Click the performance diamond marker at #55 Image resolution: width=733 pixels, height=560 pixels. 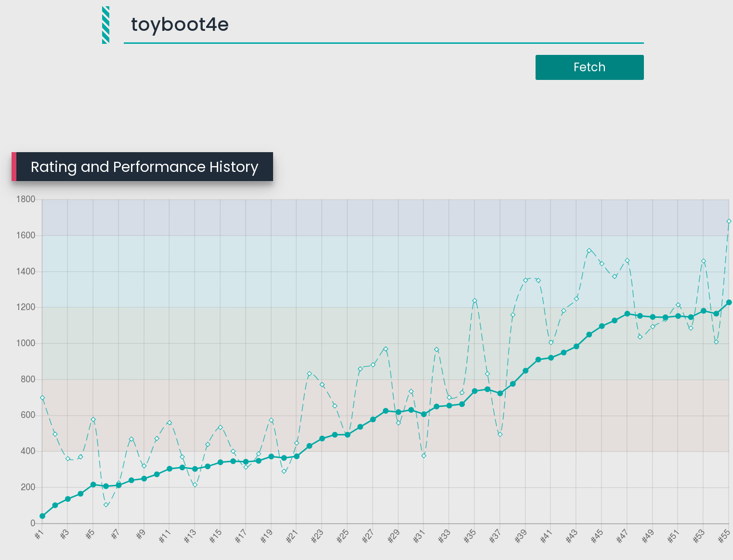[x=729, y=221]
